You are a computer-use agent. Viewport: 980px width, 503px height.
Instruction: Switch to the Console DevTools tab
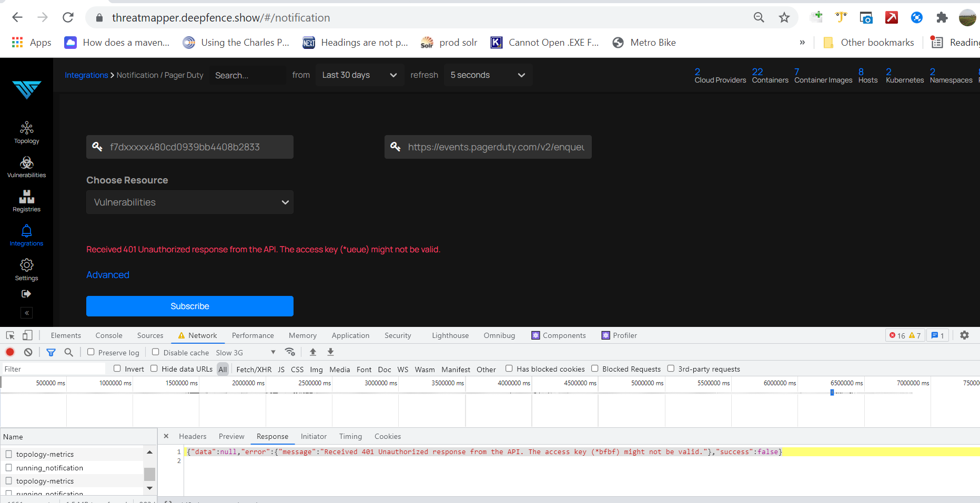coord(109,335)
